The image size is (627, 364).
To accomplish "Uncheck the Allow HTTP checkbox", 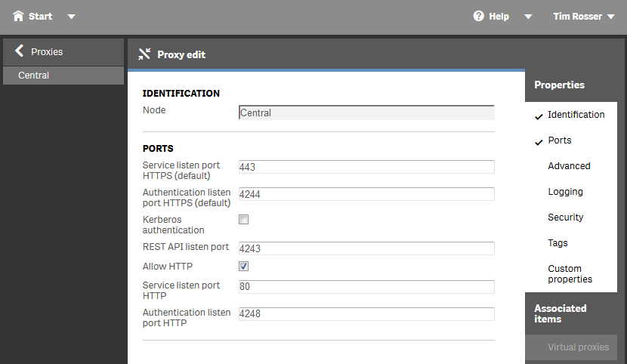I will 243,266.
